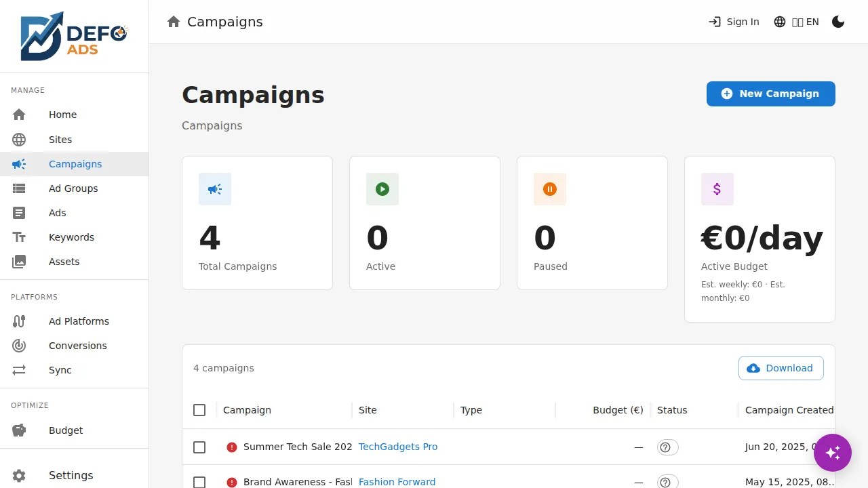Sort by the Budget (€) column header

(x=618, y=410)
